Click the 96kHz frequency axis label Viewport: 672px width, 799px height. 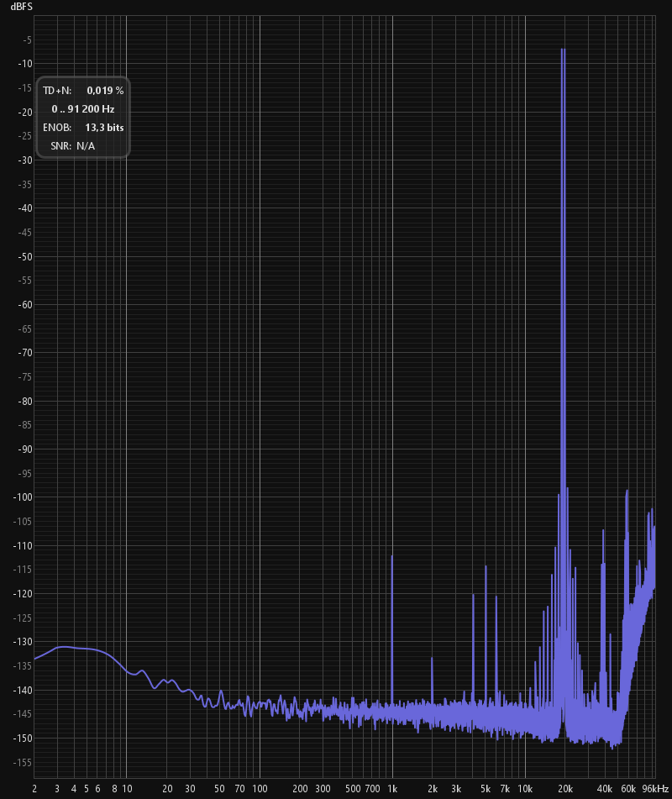point(654,789)
